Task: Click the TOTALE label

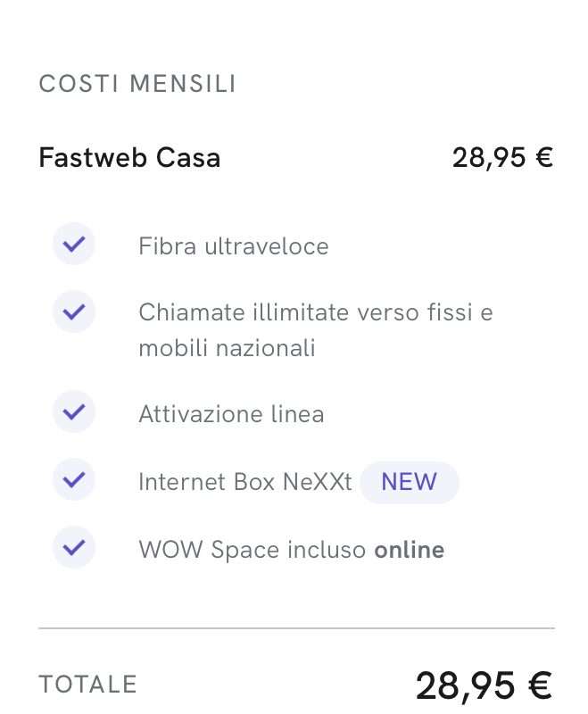Action: (87, 685)
